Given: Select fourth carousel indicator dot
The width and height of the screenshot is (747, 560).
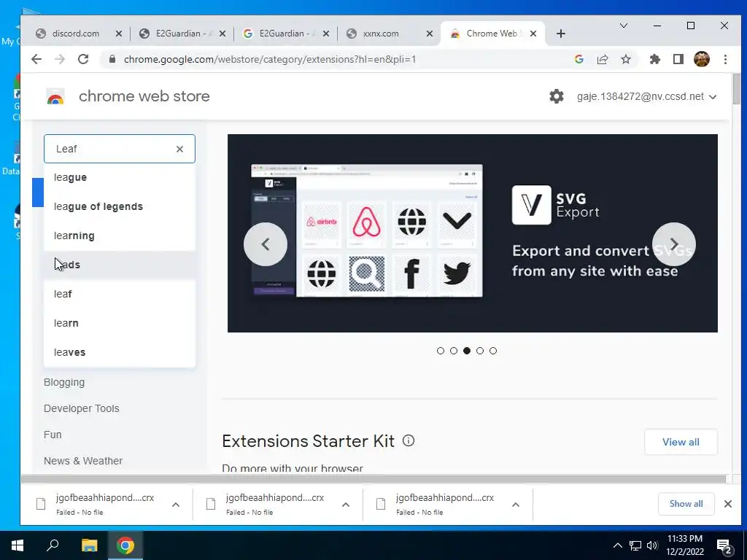Looking at the screenshot, I should point(480,351).
